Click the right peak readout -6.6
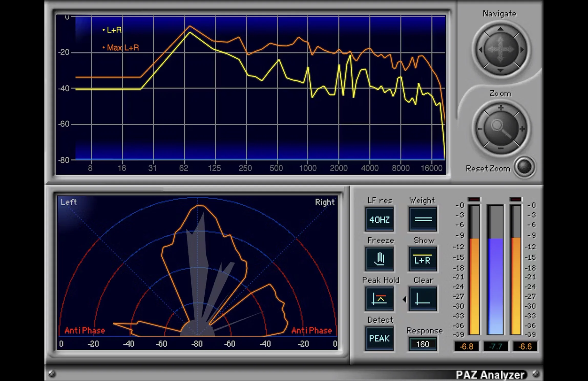Viewport: 588px width, 381px height. (x=525, y=346)
